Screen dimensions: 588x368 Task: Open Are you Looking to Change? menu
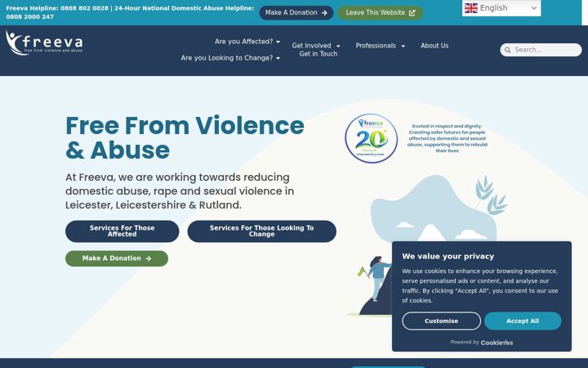coord(227,58)
